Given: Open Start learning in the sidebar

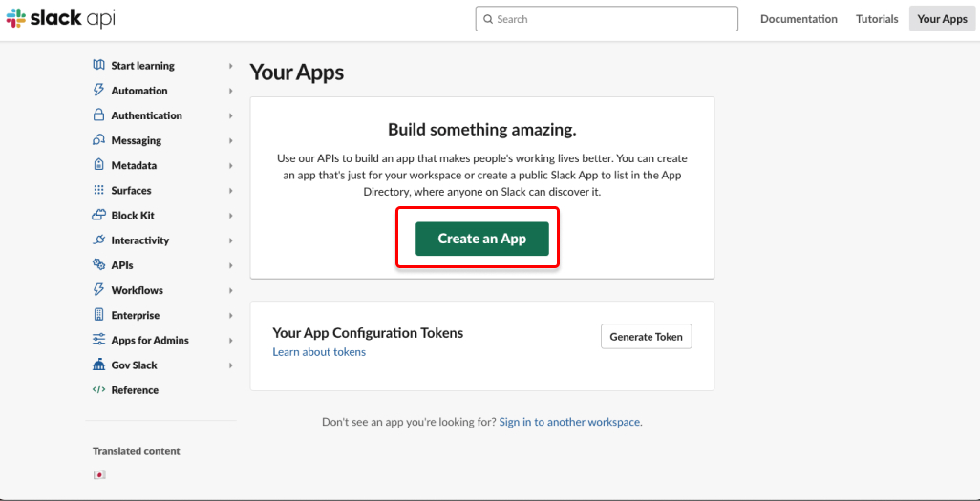Looking at the screenshot, I should [142, 66].
